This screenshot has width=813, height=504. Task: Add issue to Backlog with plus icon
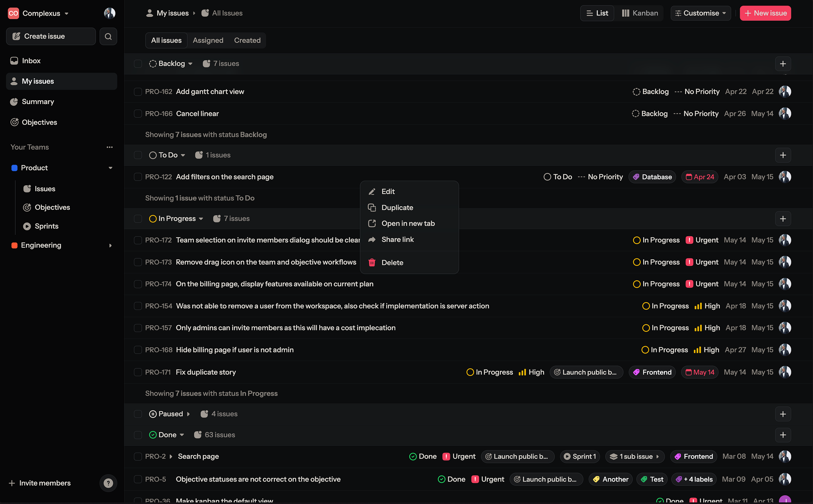(x=783, y=64)
